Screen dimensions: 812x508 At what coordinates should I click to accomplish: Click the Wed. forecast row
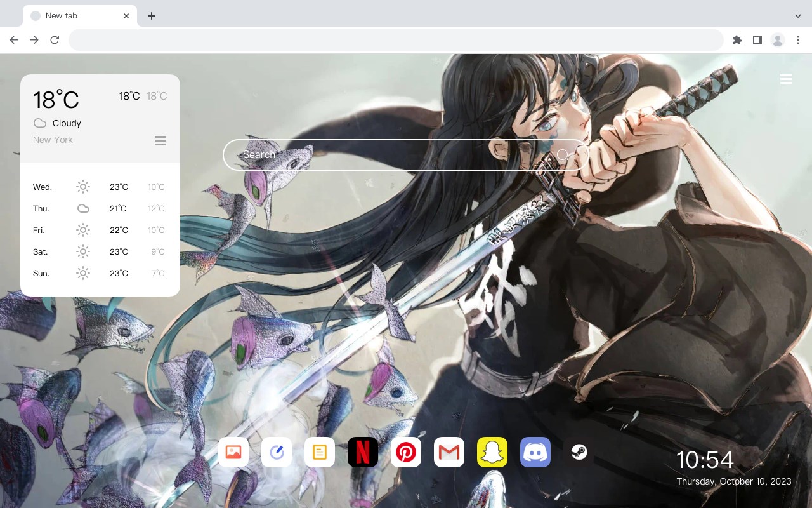click(x=99, y=187)
